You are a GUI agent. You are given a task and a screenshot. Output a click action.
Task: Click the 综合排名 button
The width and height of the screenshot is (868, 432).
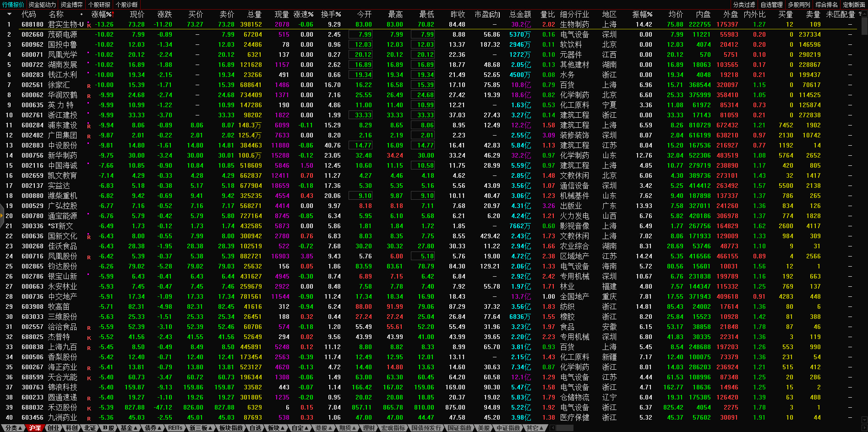826,5
